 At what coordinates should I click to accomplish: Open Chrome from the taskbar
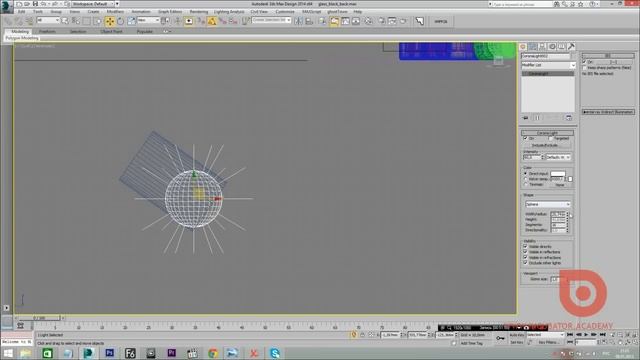pyautogui.click(x=213, y=353)
